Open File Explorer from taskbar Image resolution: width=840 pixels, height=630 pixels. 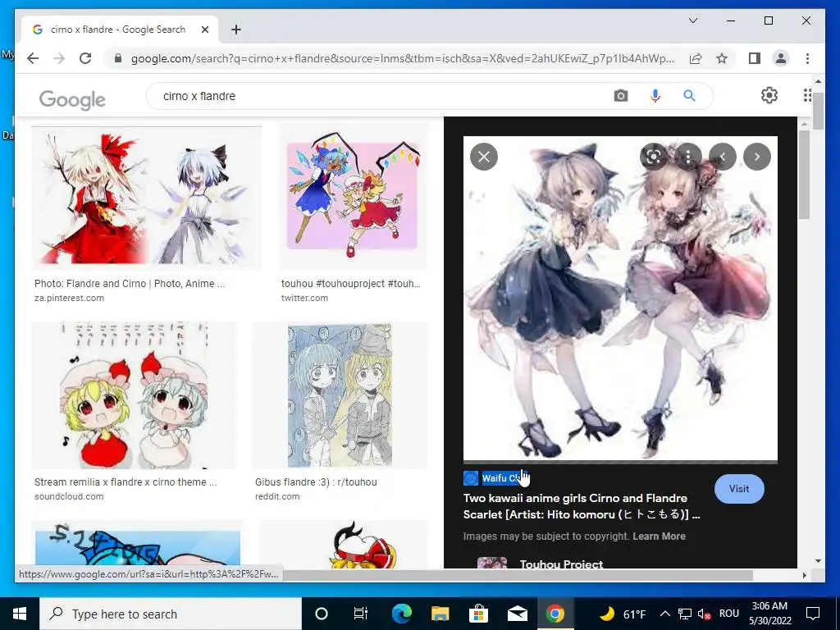[x=440, y=614]
